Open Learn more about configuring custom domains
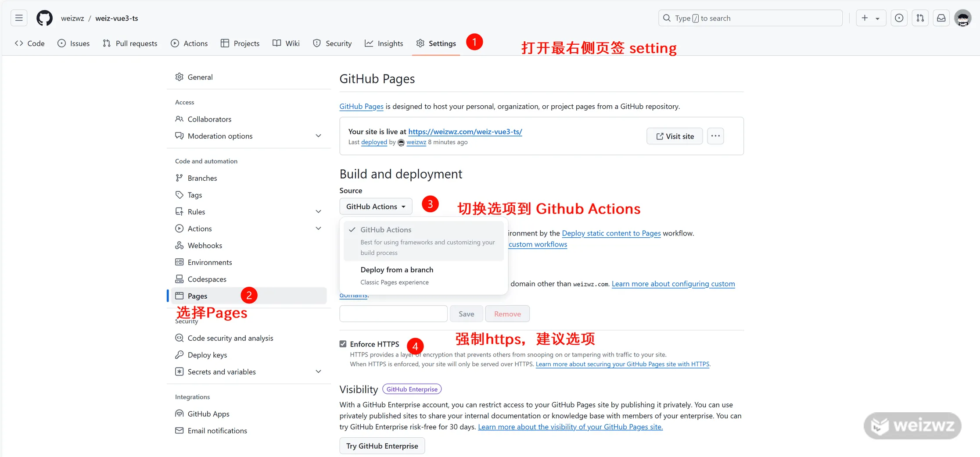The height and width of the screenshot is (457, 980). point(673,284)
